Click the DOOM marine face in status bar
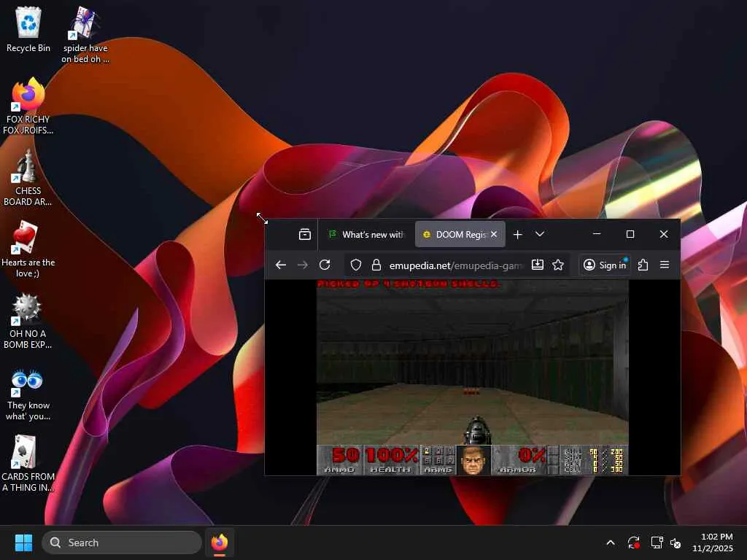 tap(473, 460)
